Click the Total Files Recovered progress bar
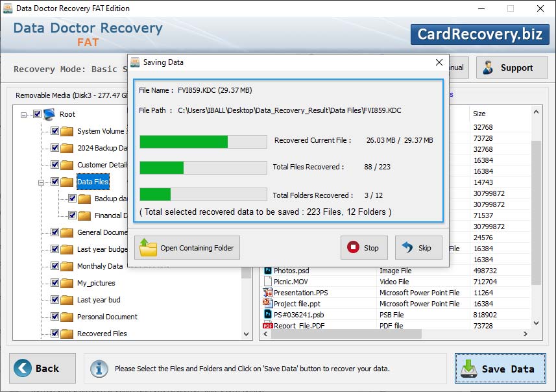 [204, 167]
